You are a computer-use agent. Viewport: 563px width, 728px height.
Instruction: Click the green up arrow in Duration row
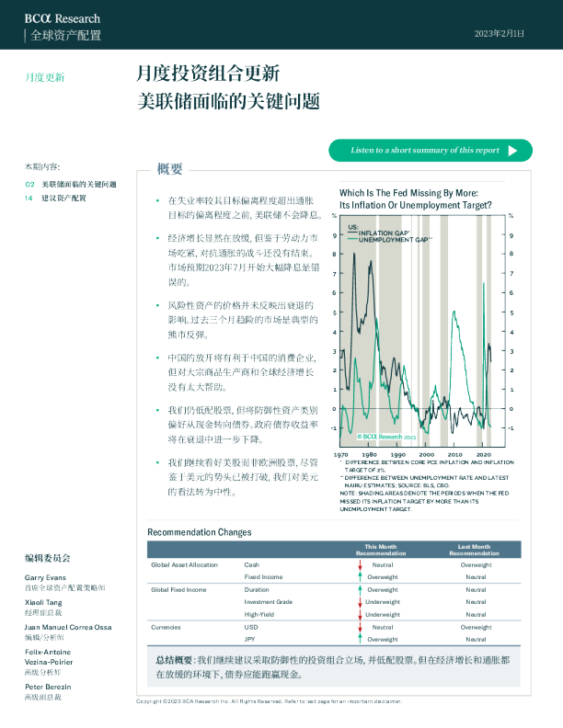coord(361,589)
